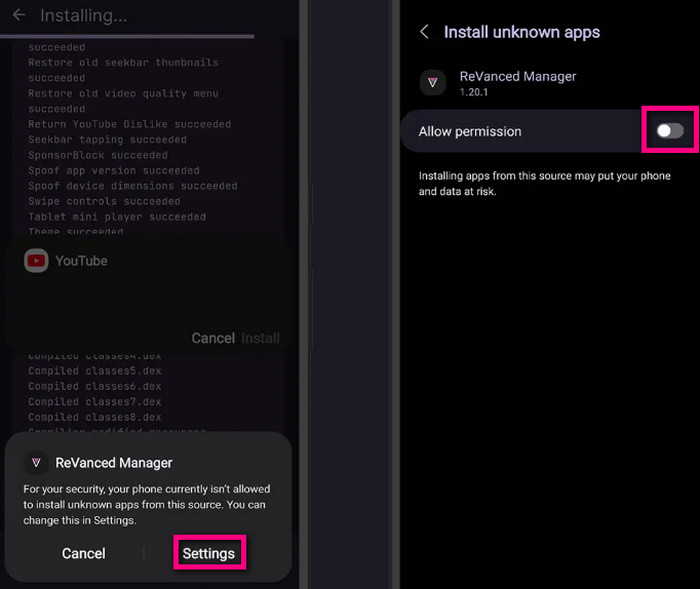Go back from the Installing screen

[x=19, y=15]
